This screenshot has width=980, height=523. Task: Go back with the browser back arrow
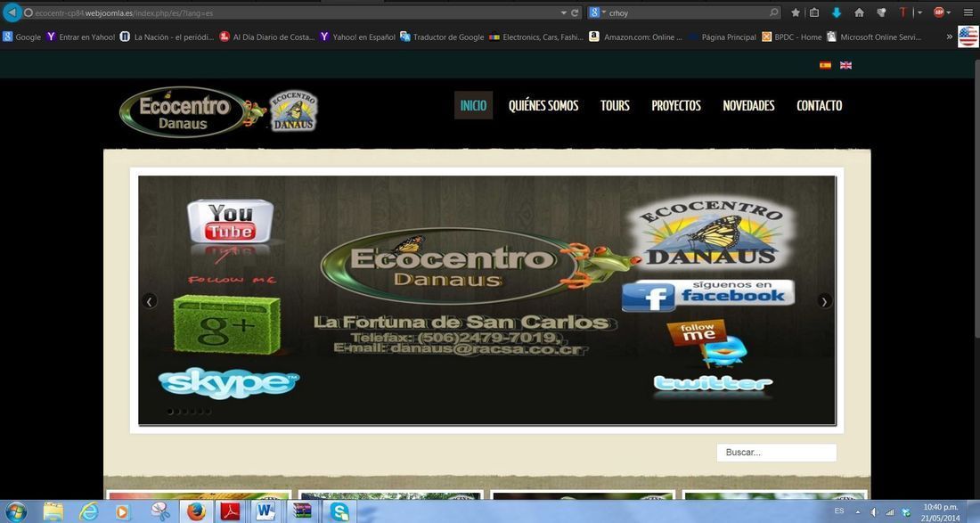[12, 12]
